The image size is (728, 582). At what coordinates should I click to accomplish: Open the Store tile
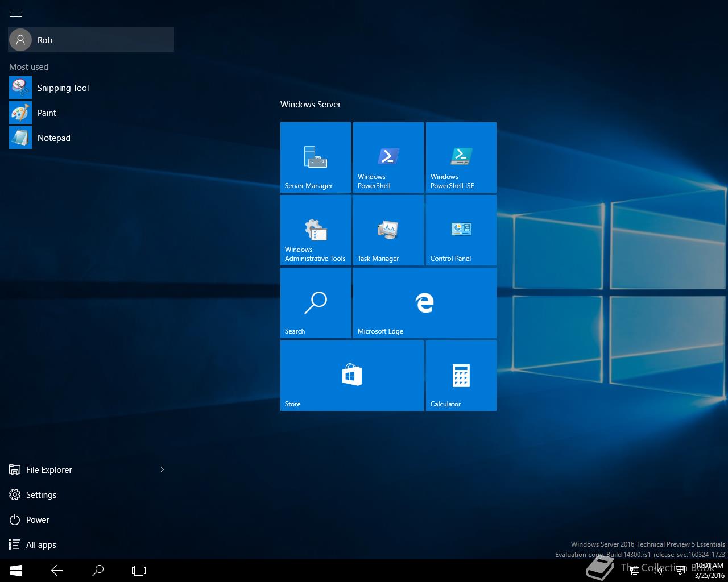click(x=352, y=376)
